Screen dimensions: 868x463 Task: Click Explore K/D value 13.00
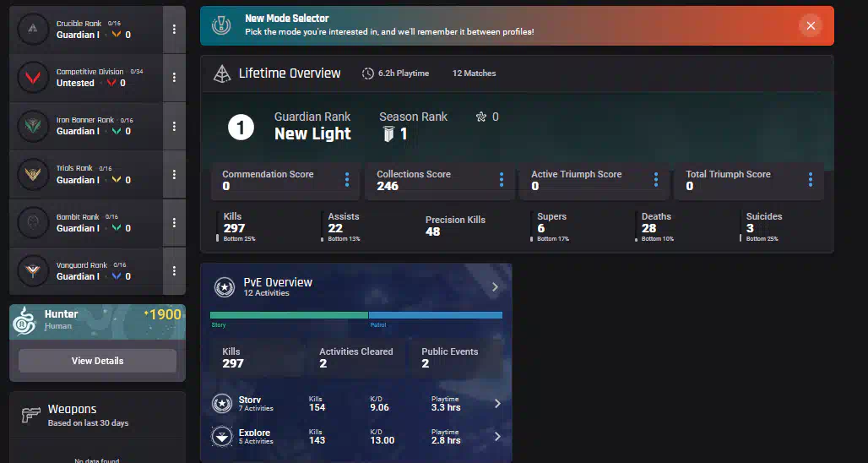tap(382, 441)
